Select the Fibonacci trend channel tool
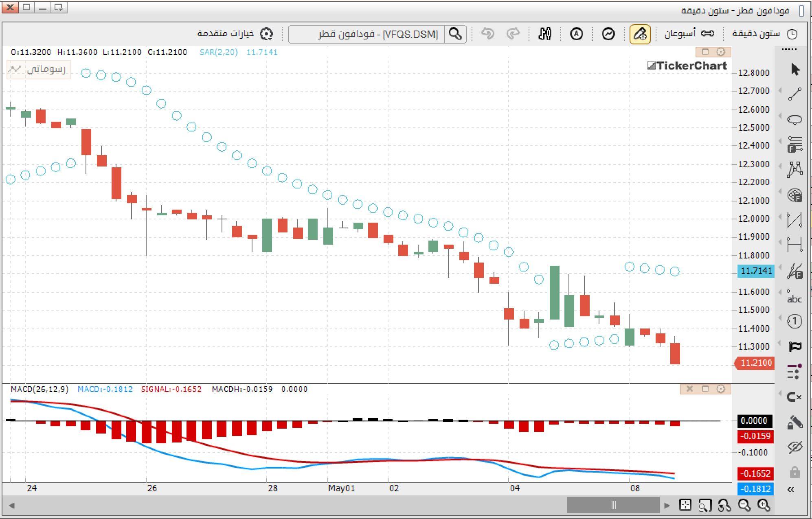The image size is (812, 519). pos(794,271)
